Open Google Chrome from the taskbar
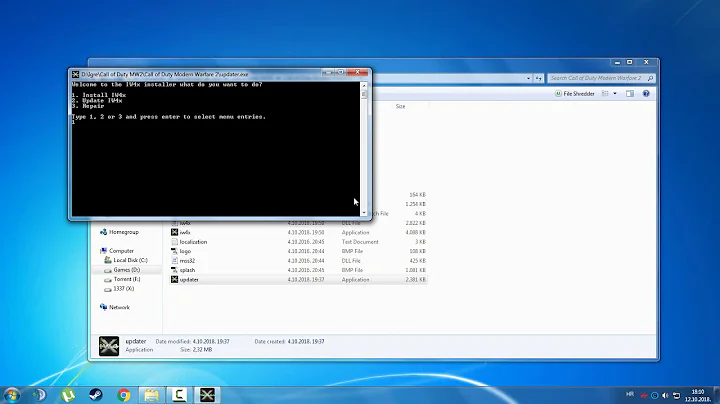Viewport: 720px width, 404px height. pyautogui.click(x=123, y=395)
